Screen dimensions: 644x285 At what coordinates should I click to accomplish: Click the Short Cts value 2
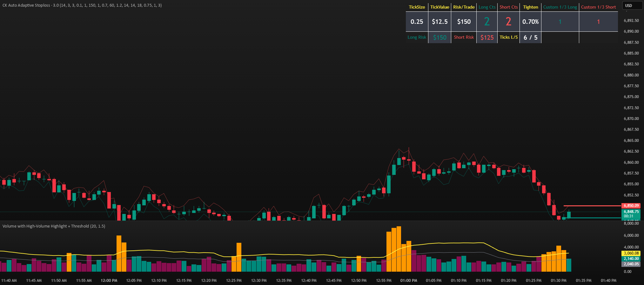tap(508, 22)
